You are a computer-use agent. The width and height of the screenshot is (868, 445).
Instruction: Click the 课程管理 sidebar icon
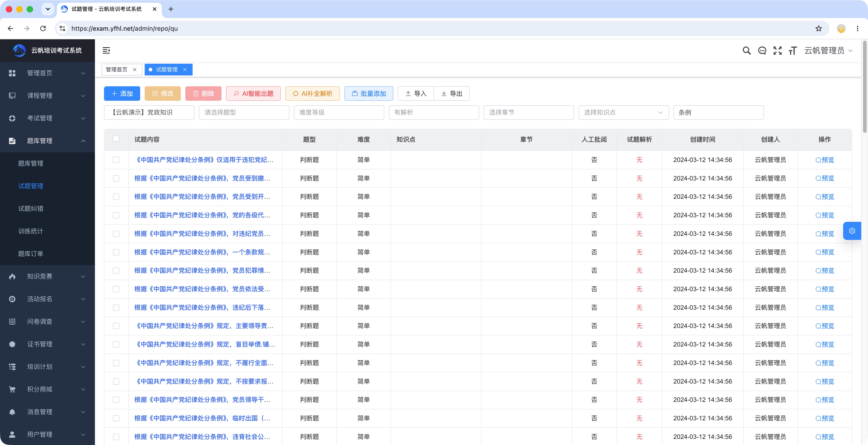(12, 96)
